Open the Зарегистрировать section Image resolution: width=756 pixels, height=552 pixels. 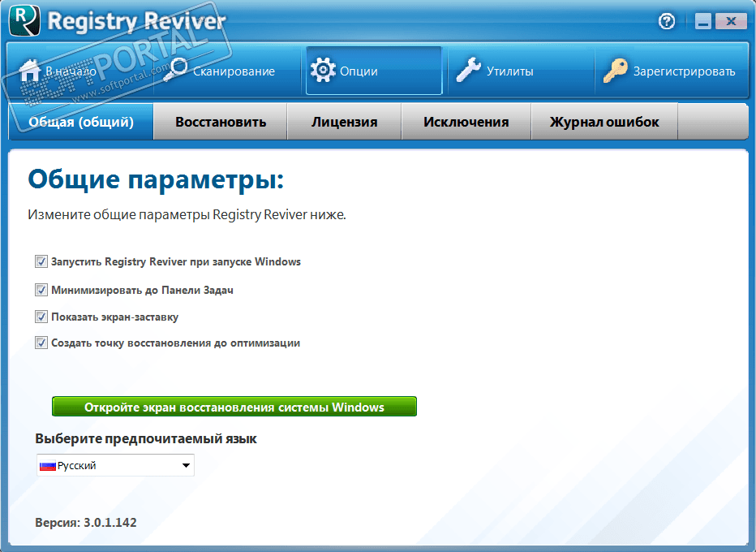click(671, 71)
